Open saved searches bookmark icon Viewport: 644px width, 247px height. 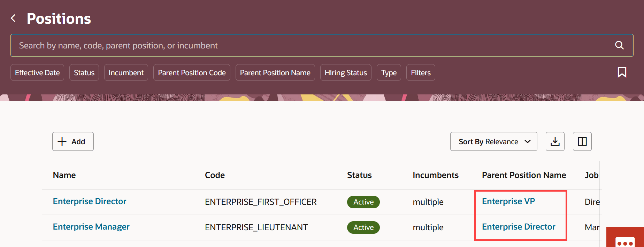point(622,72)
